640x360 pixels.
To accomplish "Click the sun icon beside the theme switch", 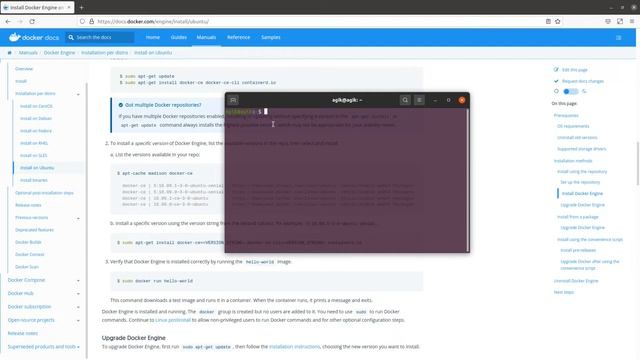I will click(556, 91).
